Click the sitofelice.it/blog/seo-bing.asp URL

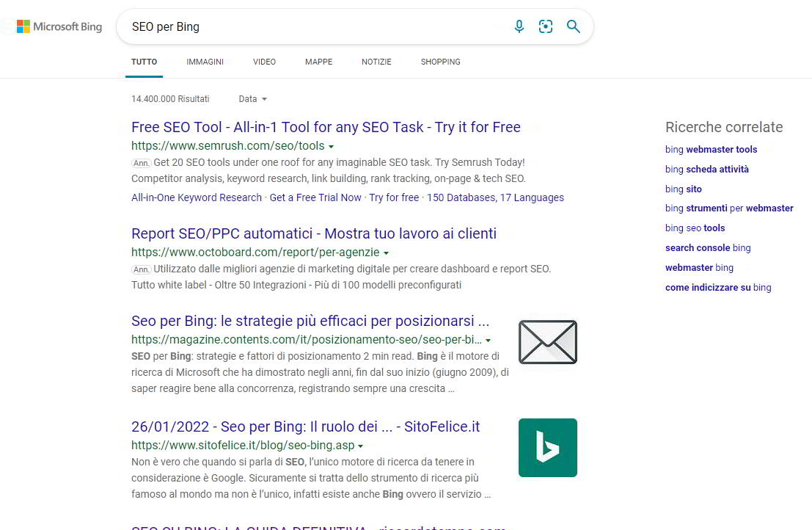pyautogui.click(x=243, y=446)
